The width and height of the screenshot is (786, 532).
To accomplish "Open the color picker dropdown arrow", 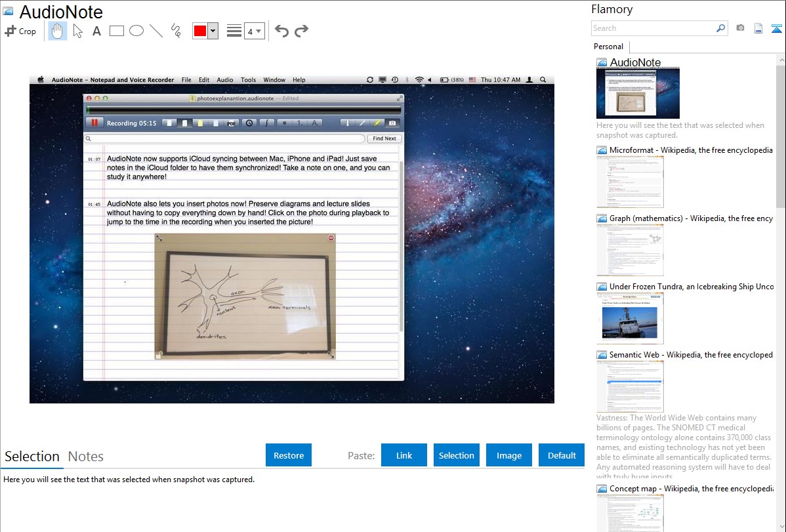I will coord(213,31).
